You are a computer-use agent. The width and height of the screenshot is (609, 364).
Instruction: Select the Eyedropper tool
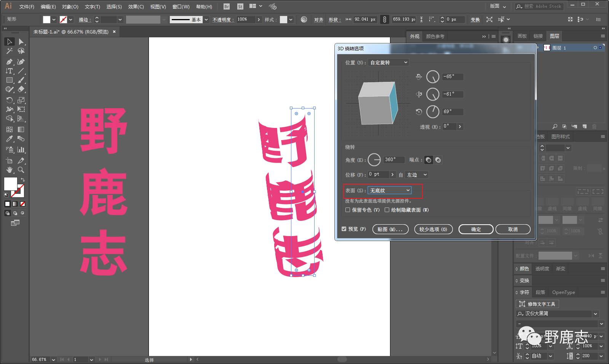pyautogui.click(x=10, y=139)
